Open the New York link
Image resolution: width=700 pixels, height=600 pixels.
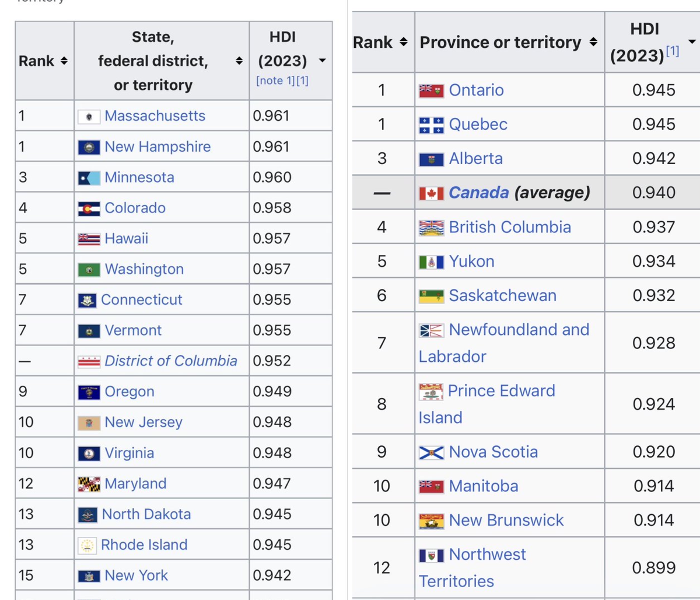(136, 575)
